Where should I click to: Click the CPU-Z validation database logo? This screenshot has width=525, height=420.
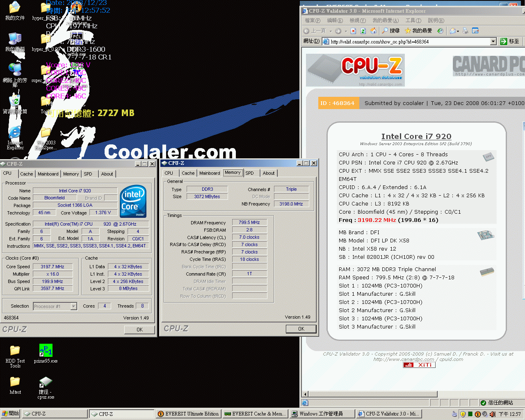(x=355, y=70)
